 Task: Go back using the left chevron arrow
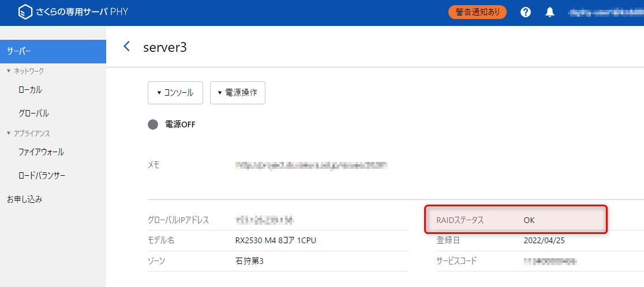point(127,47)
